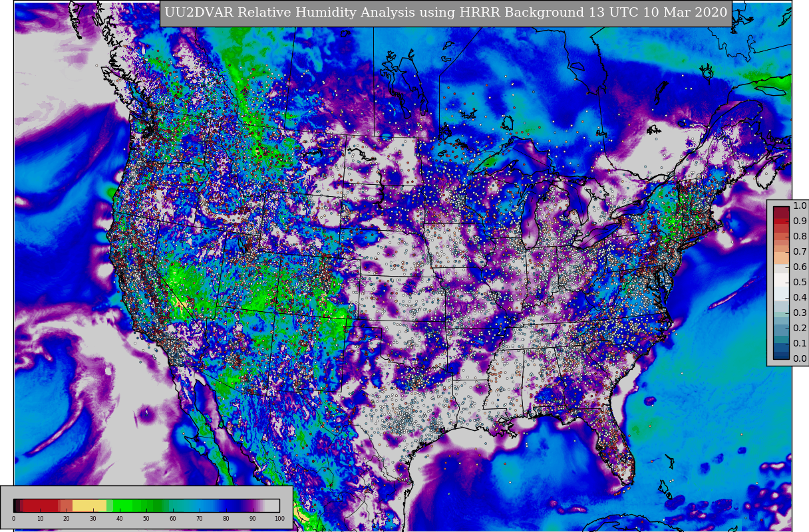The image size is (809, 532).
Task: Click the 30 tick label on humidity colorbar
Action: point(93,519)
